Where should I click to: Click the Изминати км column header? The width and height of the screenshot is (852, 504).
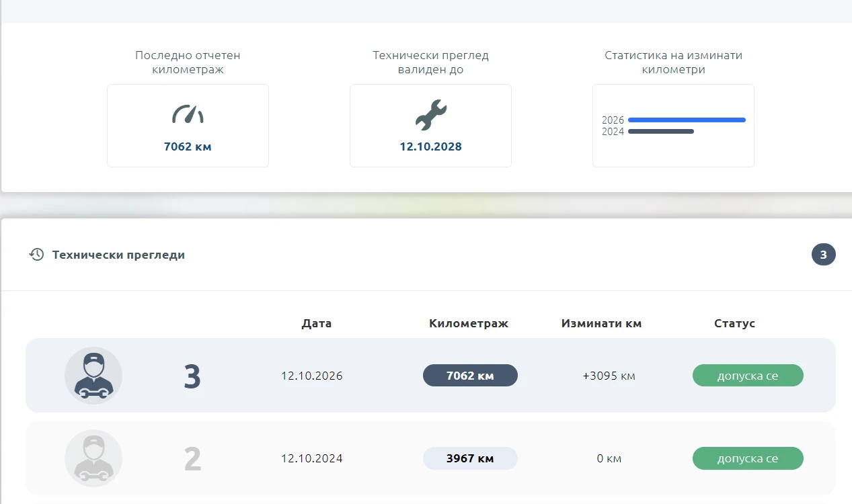pos(602,323)
